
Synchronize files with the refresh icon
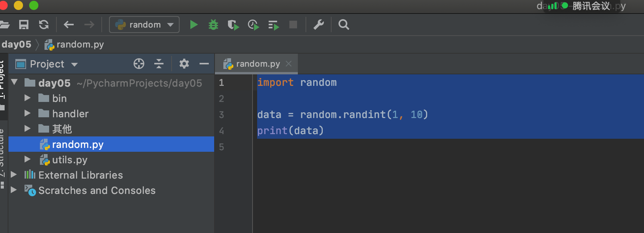(x=44, y=25)
